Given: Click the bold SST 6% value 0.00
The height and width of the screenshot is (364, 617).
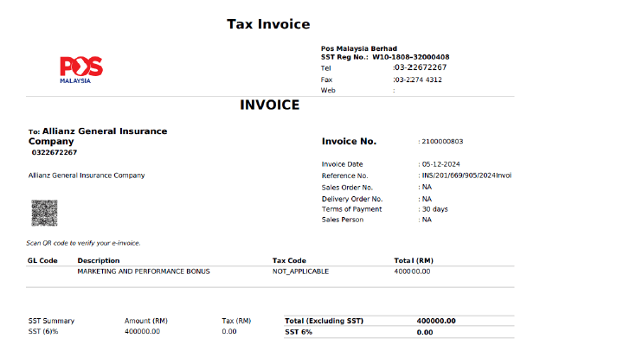Looking at the screenshot, I should [x=425, y=332].
